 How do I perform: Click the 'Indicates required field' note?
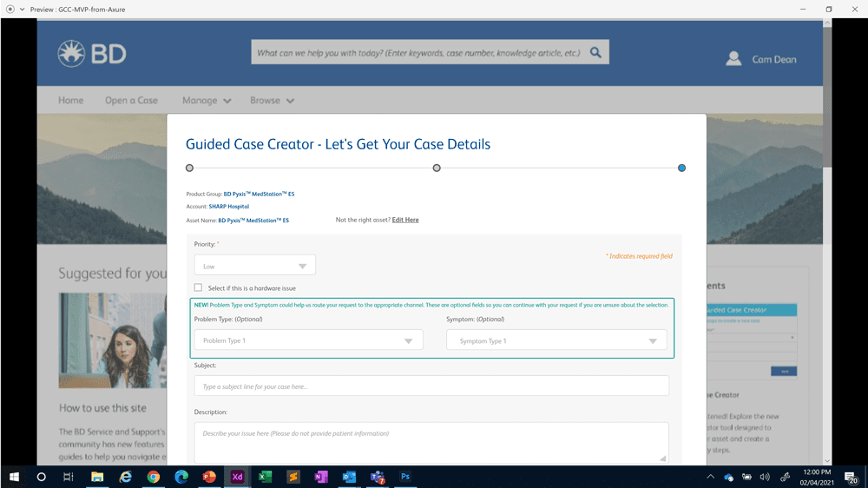click(639, 256)
